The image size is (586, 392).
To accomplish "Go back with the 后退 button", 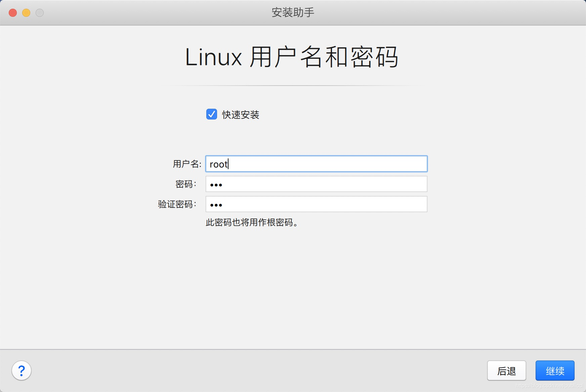I will pos(507,371).
